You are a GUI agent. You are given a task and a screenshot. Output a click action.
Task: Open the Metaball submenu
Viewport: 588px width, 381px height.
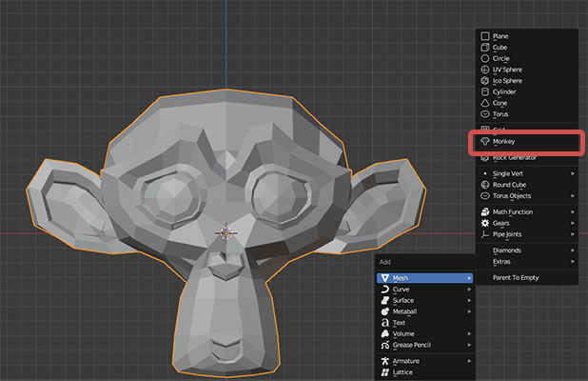tap(425, 311)
